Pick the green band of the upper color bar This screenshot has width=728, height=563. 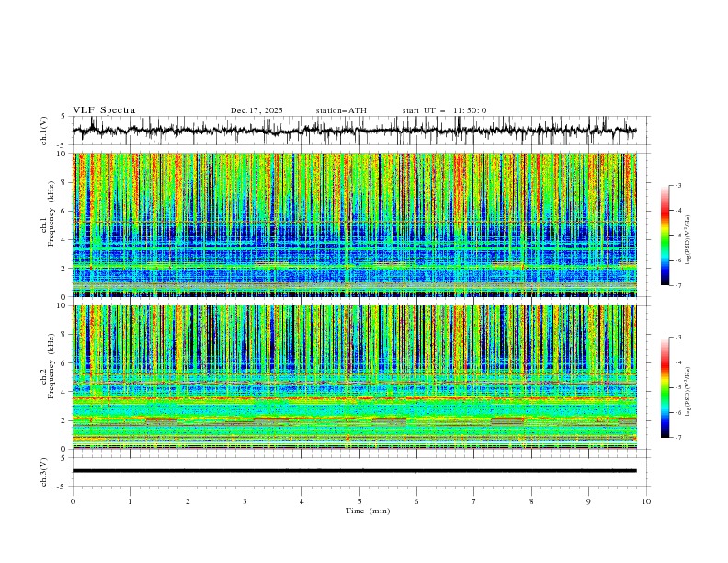[665, 237]
